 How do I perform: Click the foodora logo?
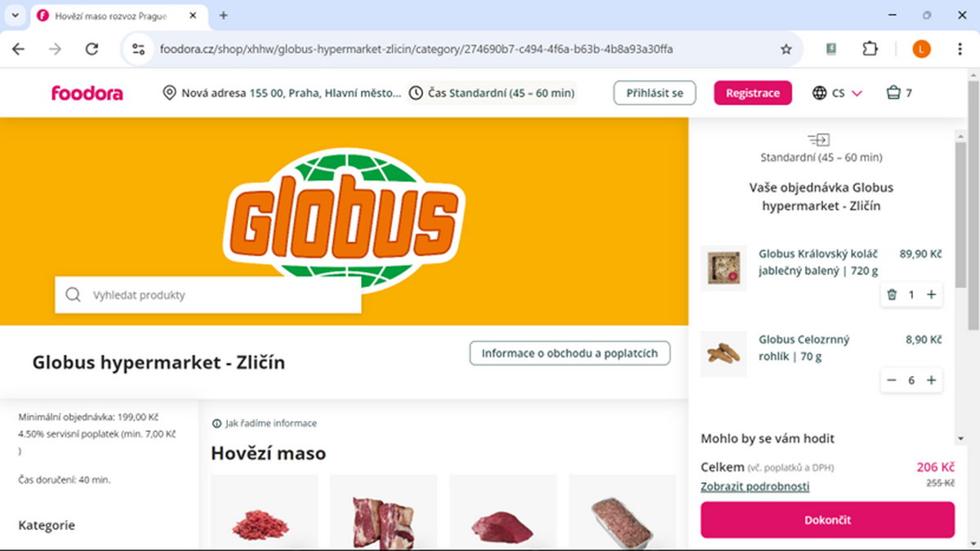click(x=87, y=93)
